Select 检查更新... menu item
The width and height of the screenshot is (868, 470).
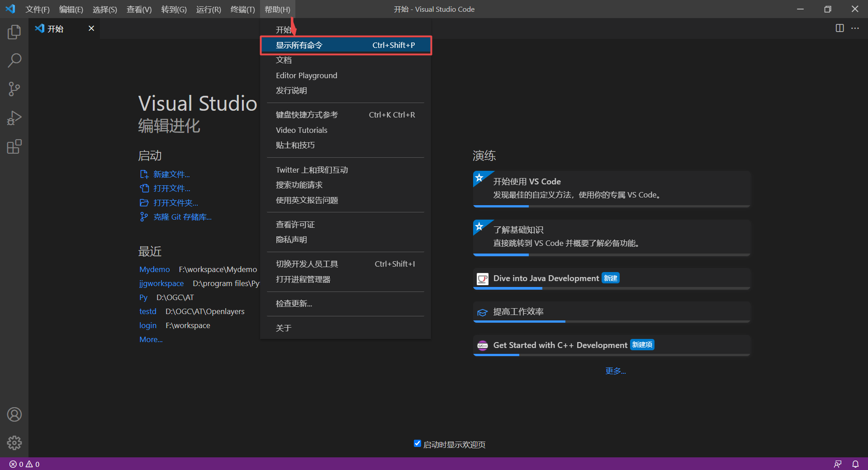346,304
